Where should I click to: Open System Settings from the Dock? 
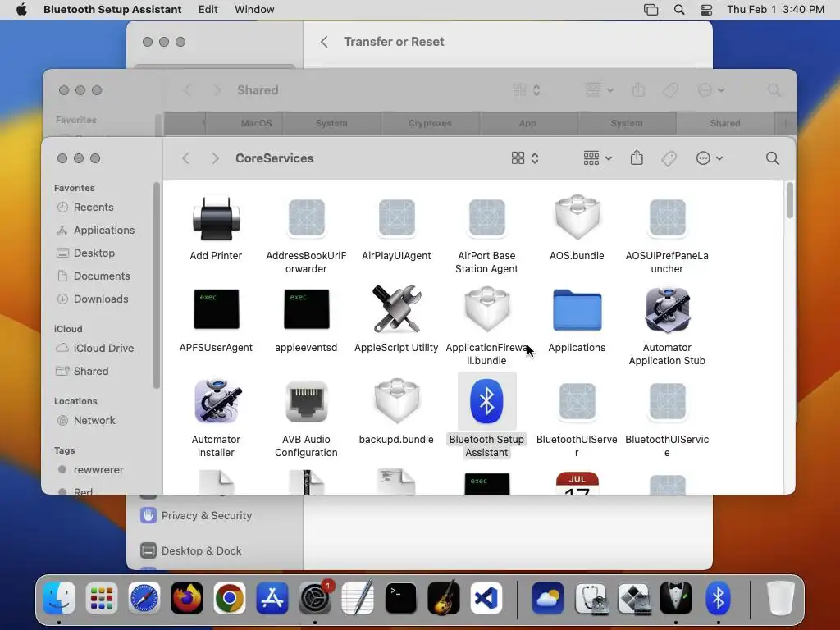[x=315, y=598]
